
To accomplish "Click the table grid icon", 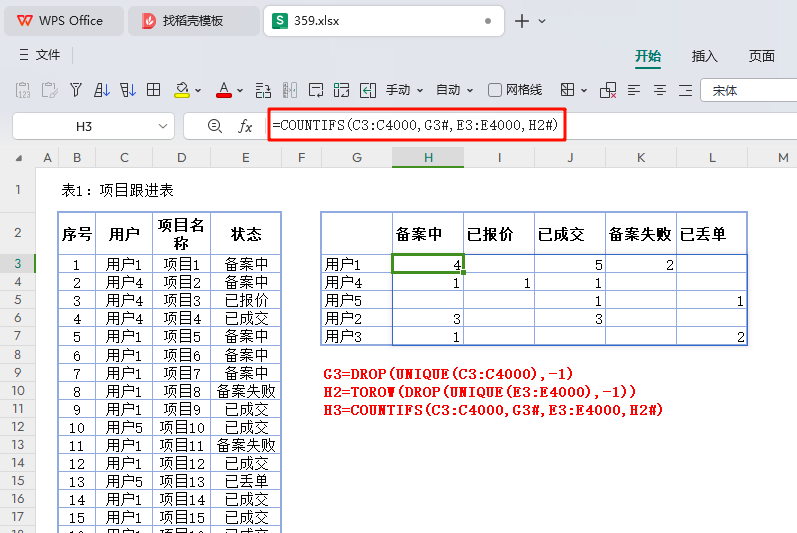I will pos(154,90).
